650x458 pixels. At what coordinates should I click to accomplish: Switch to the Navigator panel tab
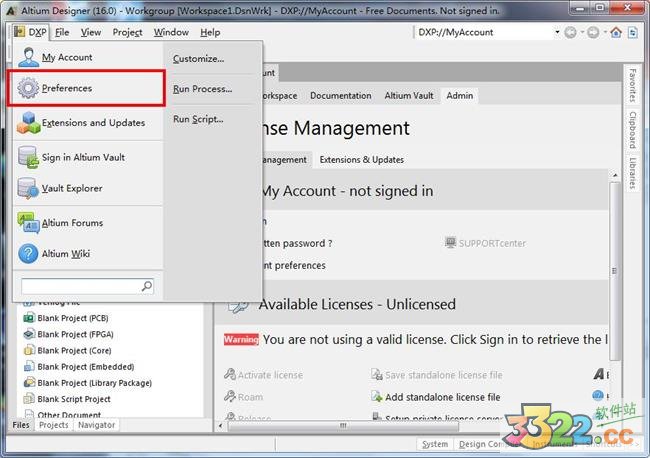[97, 425]
